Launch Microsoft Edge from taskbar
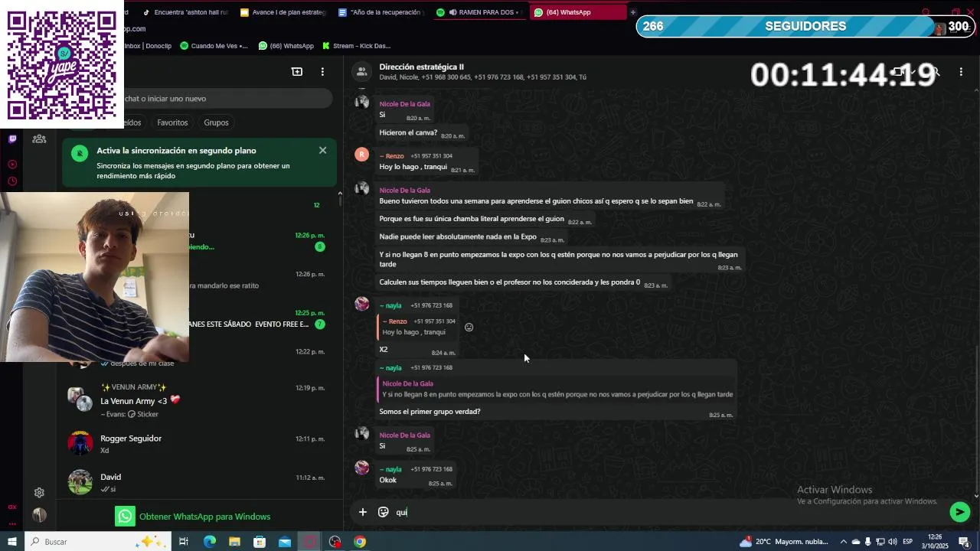980x551 pixels. coord(210,542)
